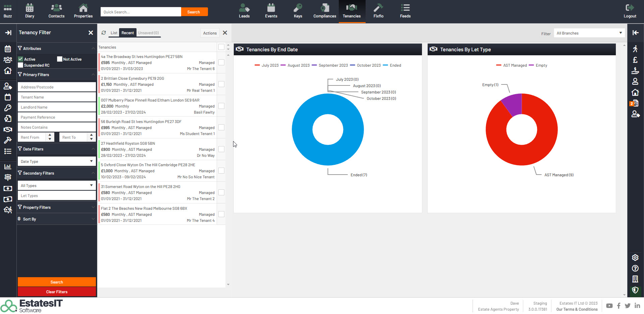Uncheck the Active attribute checkbox
The image size is (644, 314).
coord(21,59)
